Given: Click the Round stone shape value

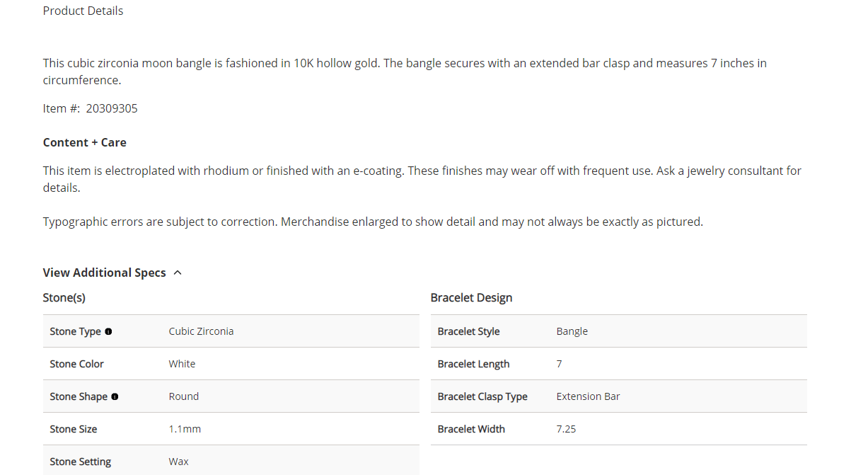Looking at the screenshot, I should click(x=183, y=396).
